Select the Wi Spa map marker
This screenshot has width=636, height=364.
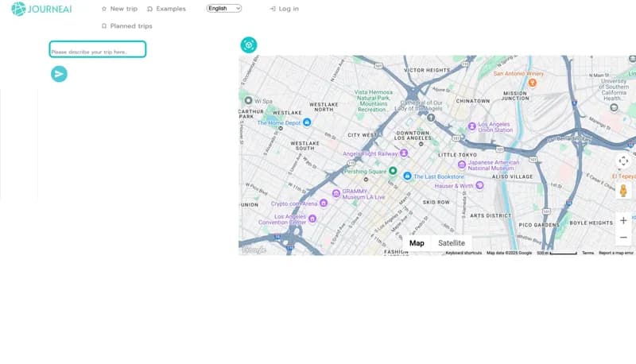(x=248, y=100)
